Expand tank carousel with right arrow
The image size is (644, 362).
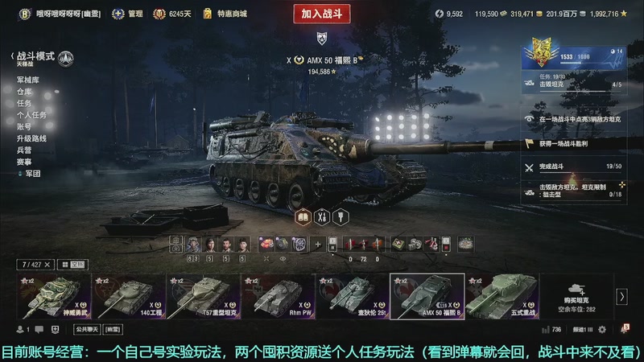point(621,297)
